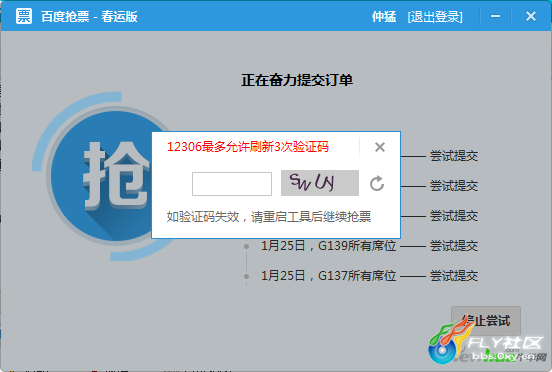552x372 pixels.
Task: Click the captcha image
Action: coord(320,183)
